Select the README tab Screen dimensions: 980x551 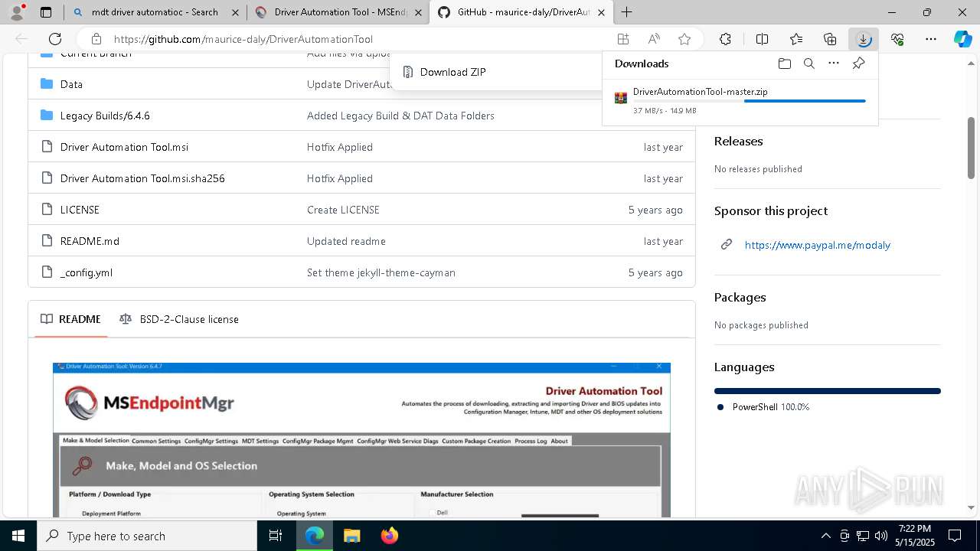tap(70, 319)
